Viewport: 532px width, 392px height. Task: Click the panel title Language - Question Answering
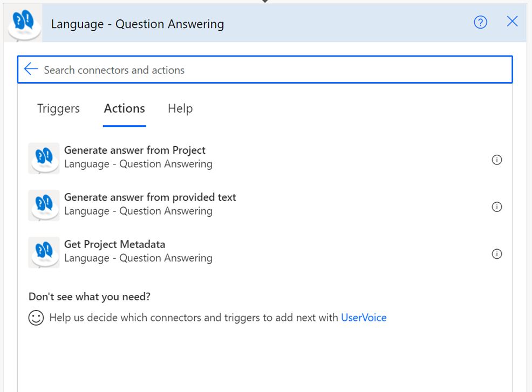coord(138,24)
